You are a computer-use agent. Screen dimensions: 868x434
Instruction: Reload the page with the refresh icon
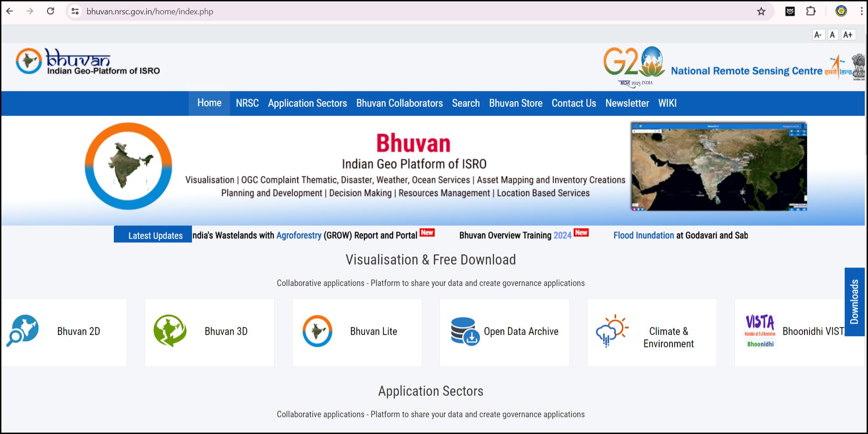click(51, 11)
